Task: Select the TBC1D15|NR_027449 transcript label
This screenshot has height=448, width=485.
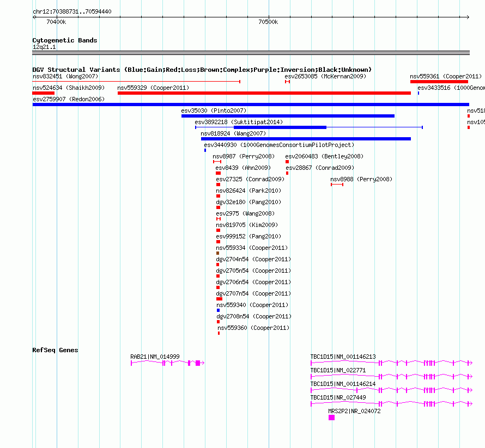Action: pos(338,397)
